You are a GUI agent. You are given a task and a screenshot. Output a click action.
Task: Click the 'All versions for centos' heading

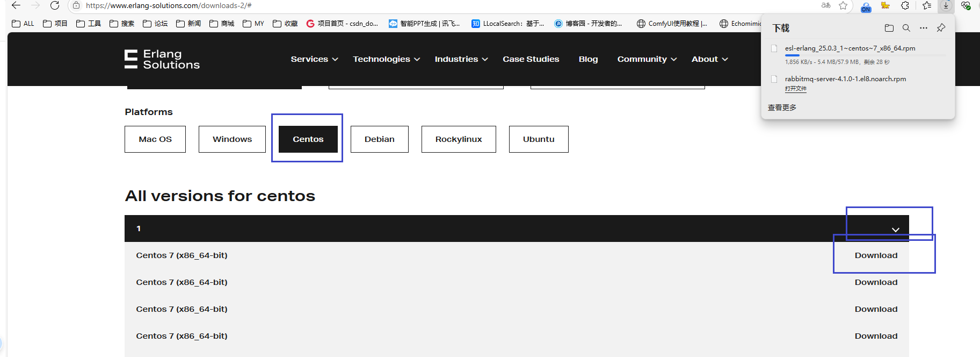click(220, 196)
